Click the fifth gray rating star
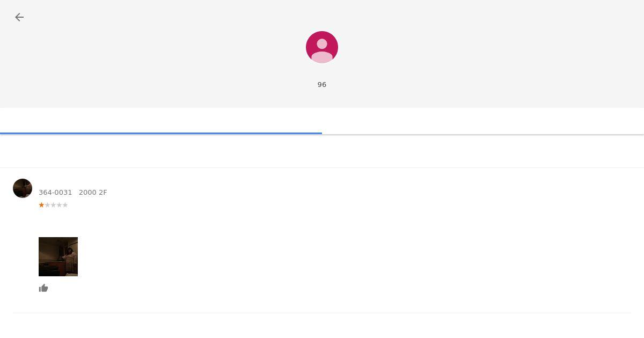The height and width of the screenshot is (338, 644). tap(65, 205)
